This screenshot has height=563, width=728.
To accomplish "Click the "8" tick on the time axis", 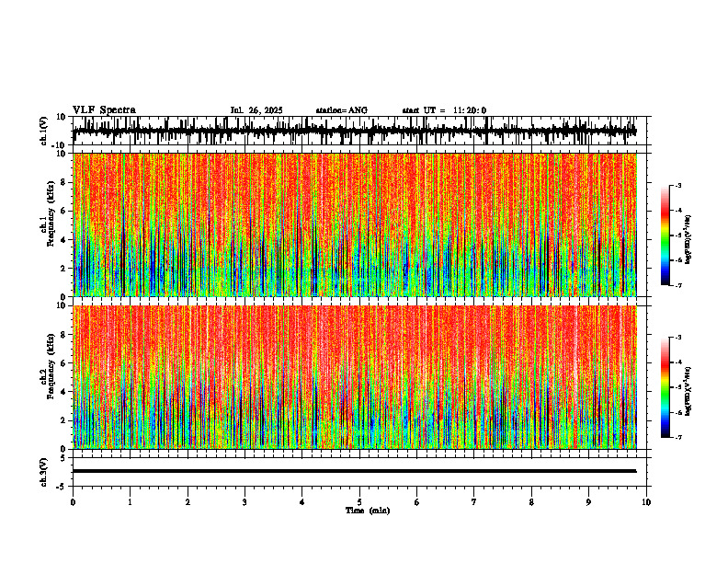I will (x=531, y=502).
